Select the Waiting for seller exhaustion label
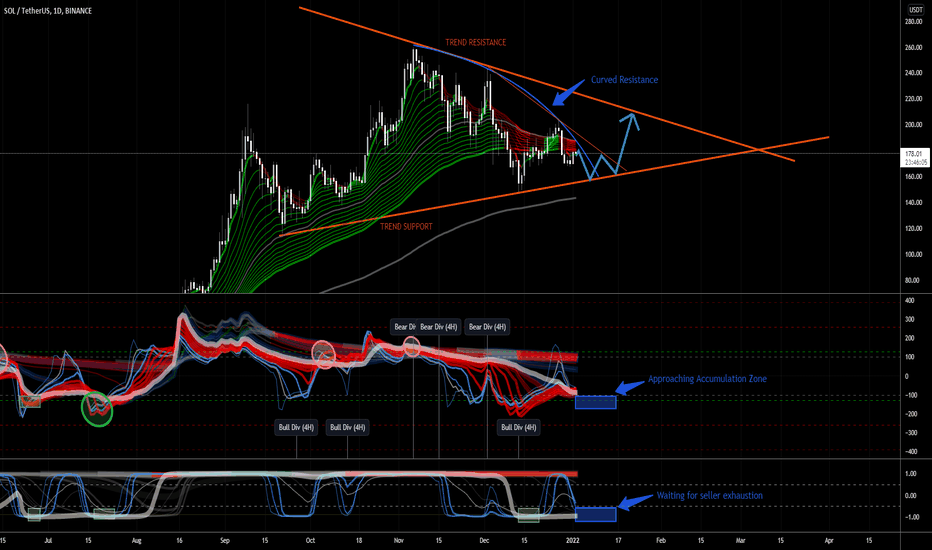 tap(710, 495)
